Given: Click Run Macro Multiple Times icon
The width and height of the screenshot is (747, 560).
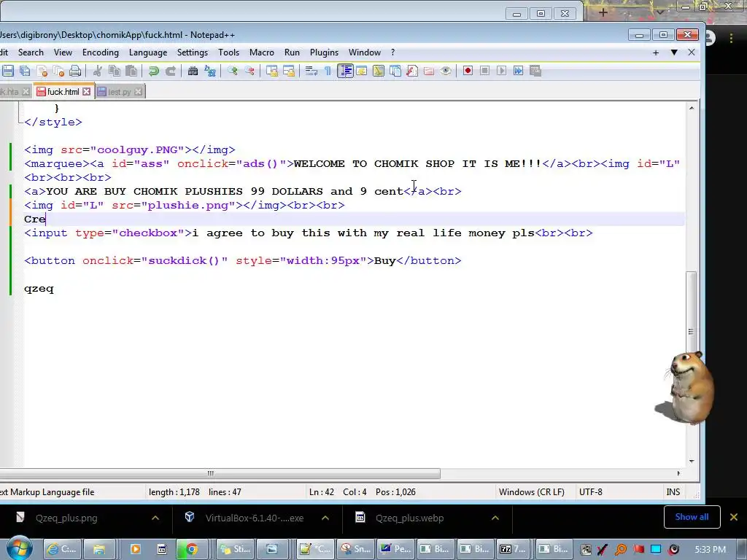Looking at the screenshot, I should [x=519, y=71].
